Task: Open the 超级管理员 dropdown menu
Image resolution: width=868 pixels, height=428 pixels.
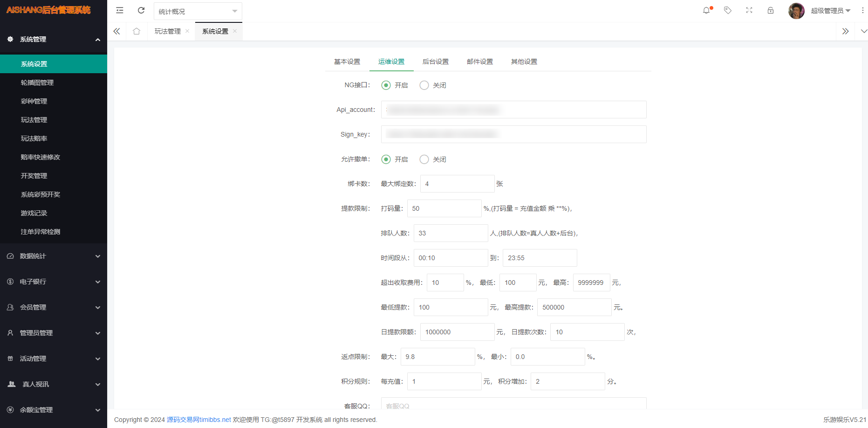Action: tap(831, 10)
